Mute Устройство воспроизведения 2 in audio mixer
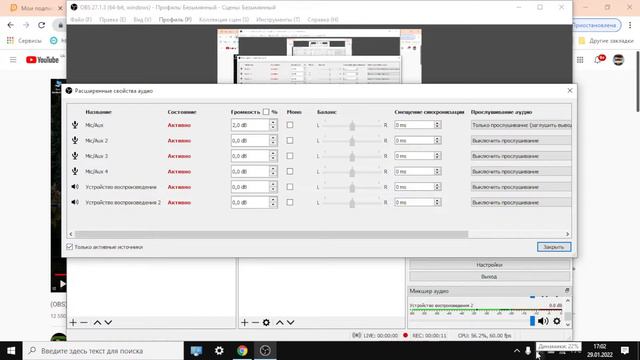Image resolution: width=640 pixels, height=360 pixels. tap(543, 321)
